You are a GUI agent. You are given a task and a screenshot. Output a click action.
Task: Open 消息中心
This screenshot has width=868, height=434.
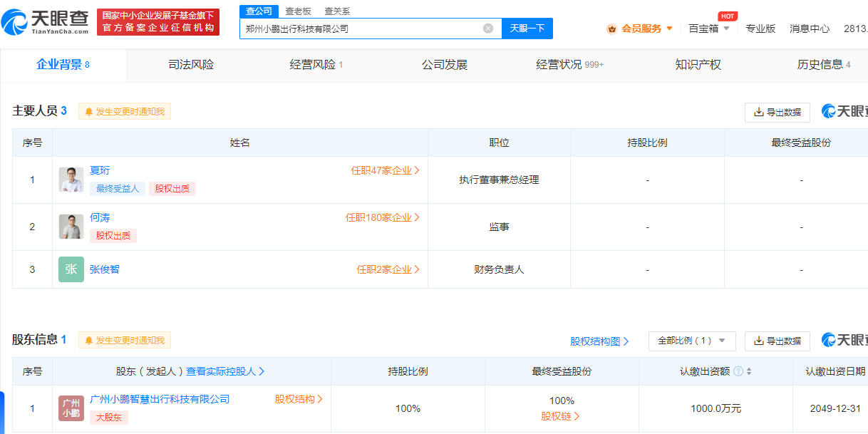tap(810, 29)
